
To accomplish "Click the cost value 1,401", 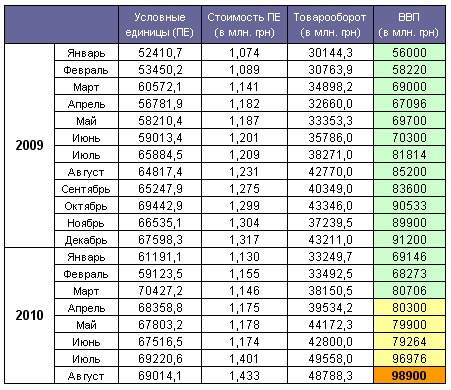I will [x=244, y=358].
